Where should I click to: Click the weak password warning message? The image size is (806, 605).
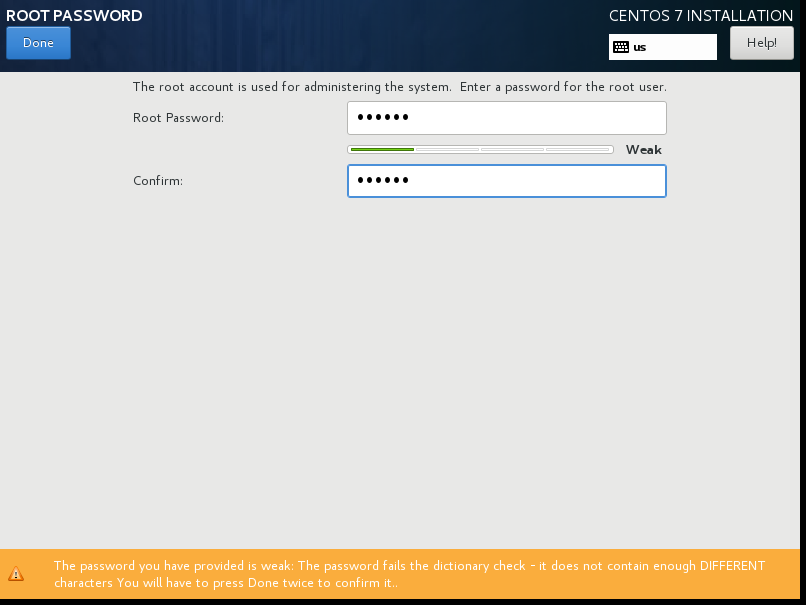click(x=409, y=574)
